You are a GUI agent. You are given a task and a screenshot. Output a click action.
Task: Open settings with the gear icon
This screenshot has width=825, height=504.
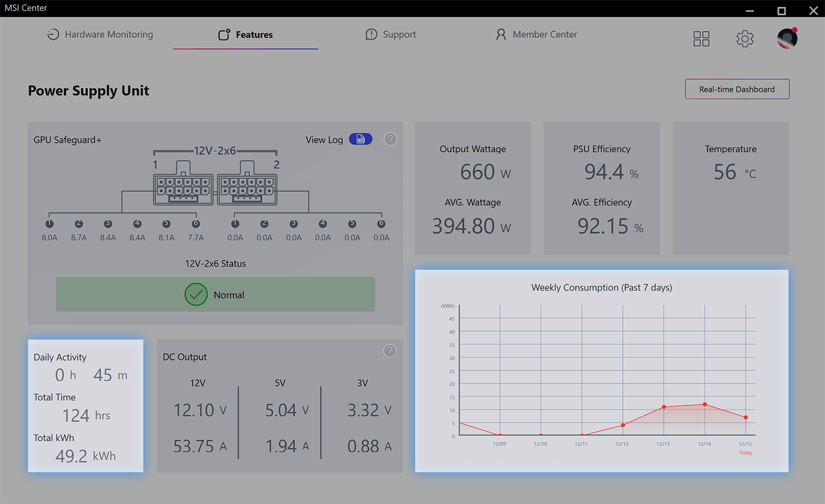[x=745, y=39]
